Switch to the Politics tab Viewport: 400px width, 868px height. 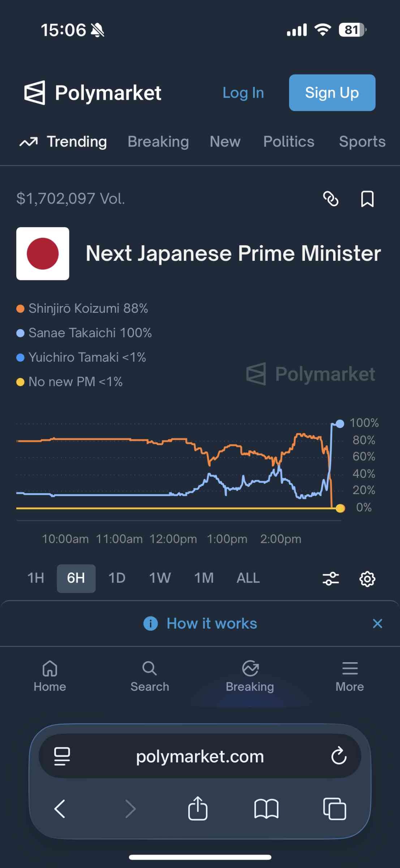pos(289,142)
